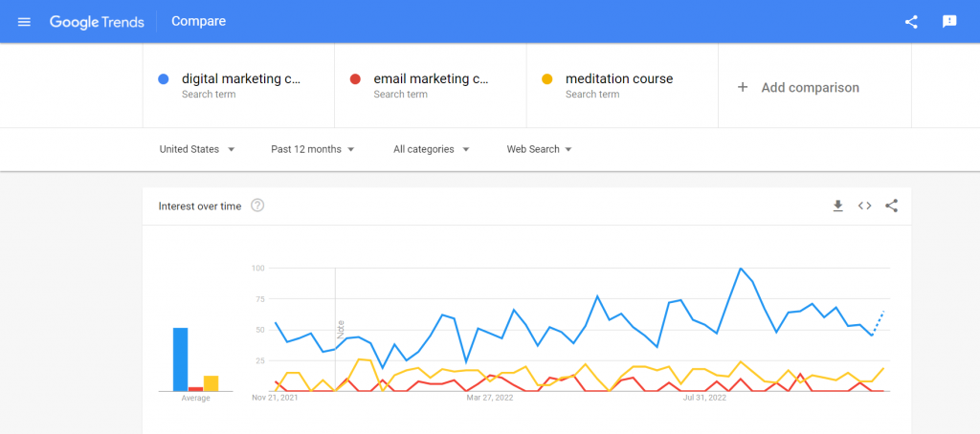Image resolution: width=980 pixels, height=434 pixels.
Task: Select the meditation course search term
Action: click(x=619, y=79)
